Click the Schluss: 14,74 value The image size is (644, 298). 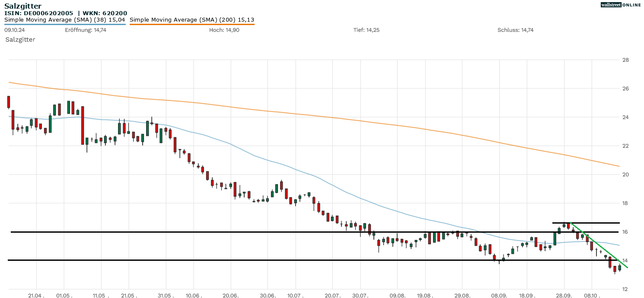(516, 30)
